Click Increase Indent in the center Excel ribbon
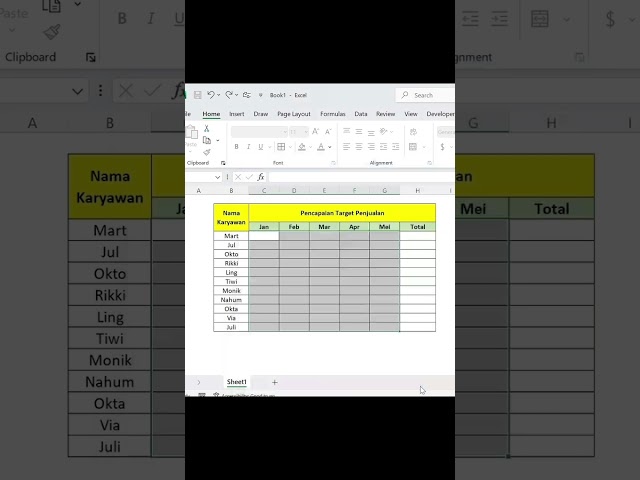 [x=396, y=147]
